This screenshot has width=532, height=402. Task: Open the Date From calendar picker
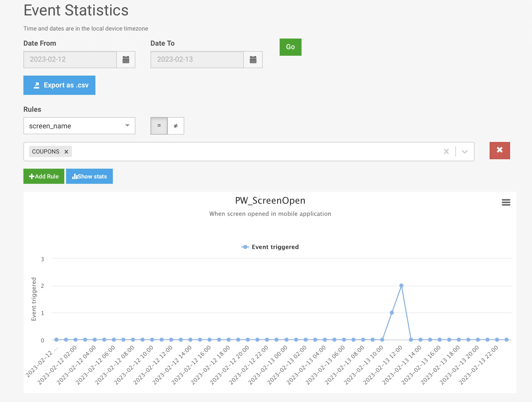tap(126, 60)
